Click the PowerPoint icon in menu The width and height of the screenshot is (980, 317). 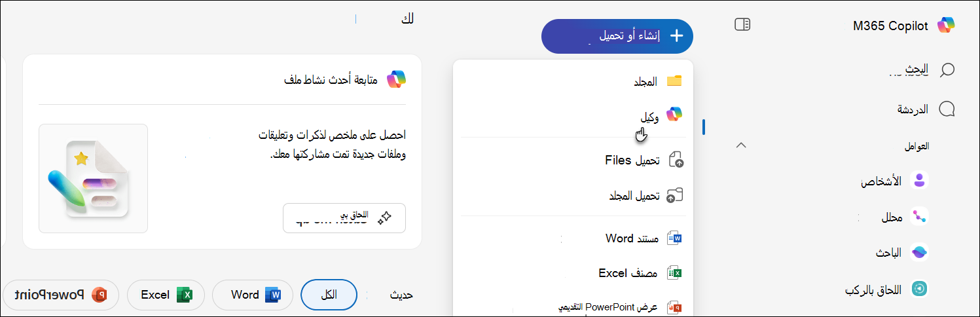(674, 307)
